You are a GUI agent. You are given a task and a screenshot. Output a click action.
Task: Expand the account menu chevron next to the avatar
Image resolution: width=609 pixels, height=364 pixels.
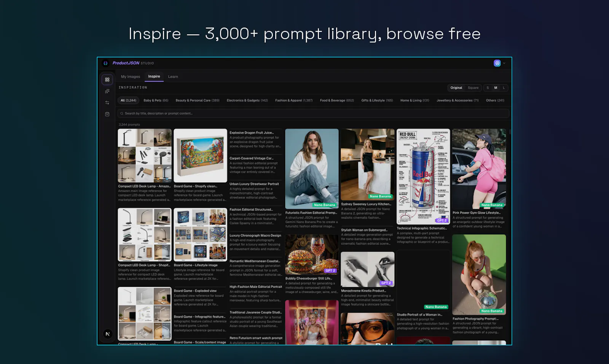pyautogui.click(x=504, y=63)
